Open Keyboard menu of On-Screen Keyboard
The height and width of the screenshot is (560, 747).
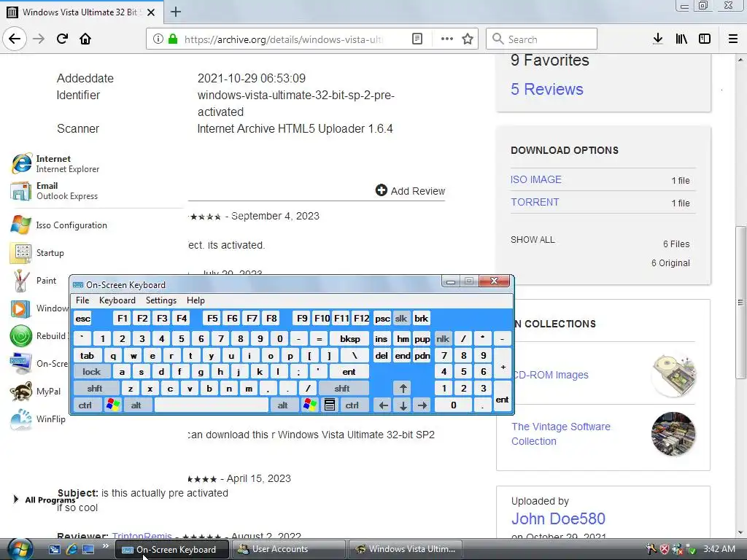click(117, 300)
